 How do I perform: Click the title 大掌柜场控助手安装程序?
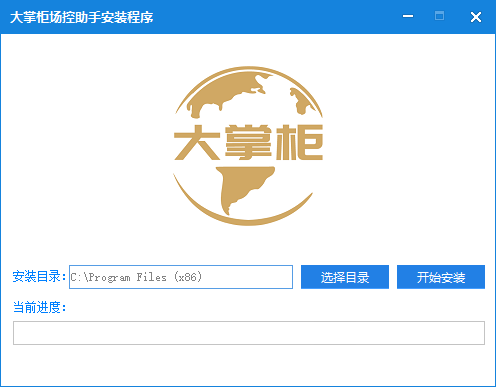click(82, 17)
